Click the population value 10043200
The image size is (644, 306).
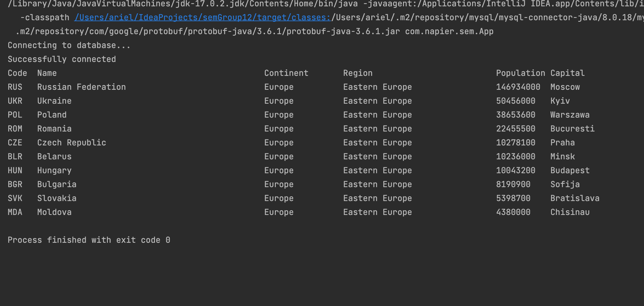(x=516, y=170)
